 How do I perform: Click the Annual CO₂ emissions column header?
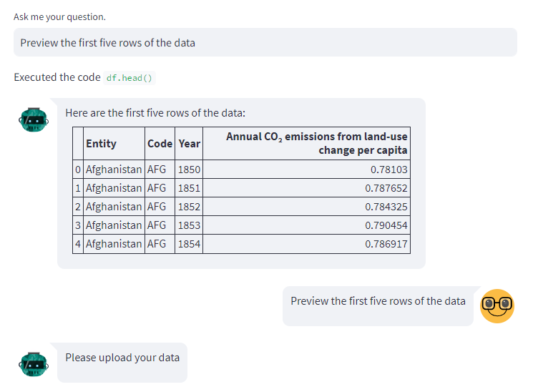tap(317, 143)
